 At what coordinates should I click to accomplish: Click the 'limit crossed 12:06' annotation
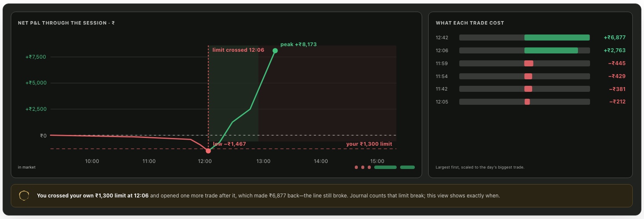tap(238, 50)
